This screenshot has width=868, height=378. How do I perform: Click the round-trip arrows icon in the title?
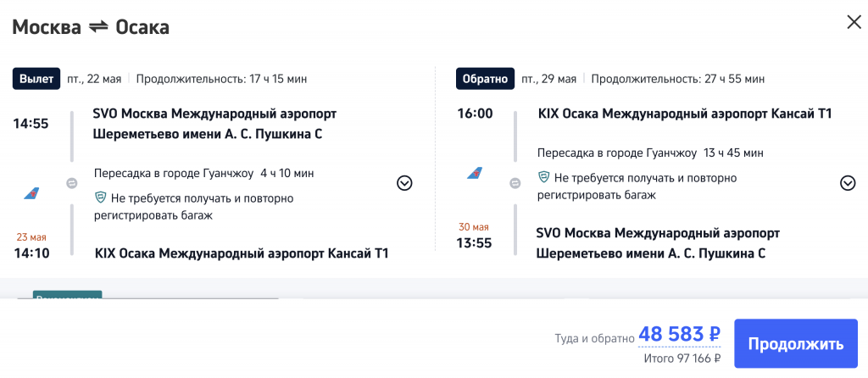point(98,27)
